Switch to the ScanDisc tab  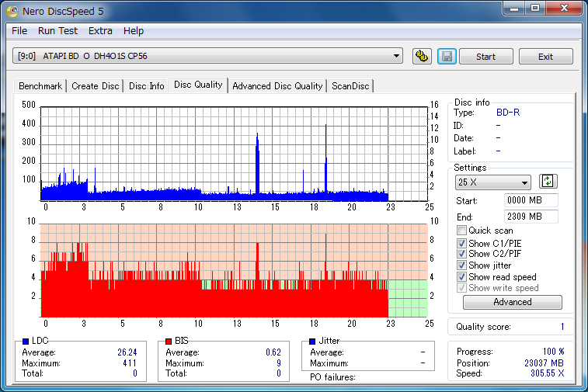pos(350,86)
